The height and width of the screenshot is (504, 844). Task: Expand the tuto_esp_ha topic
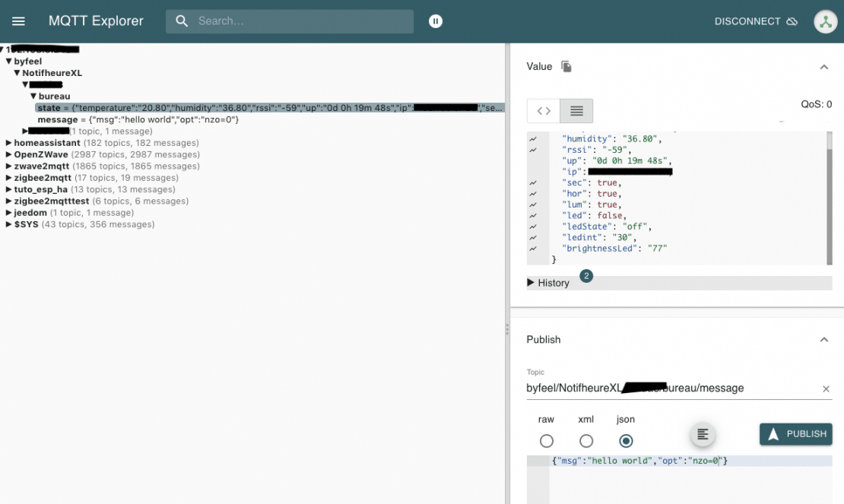[x=8, y=189]
